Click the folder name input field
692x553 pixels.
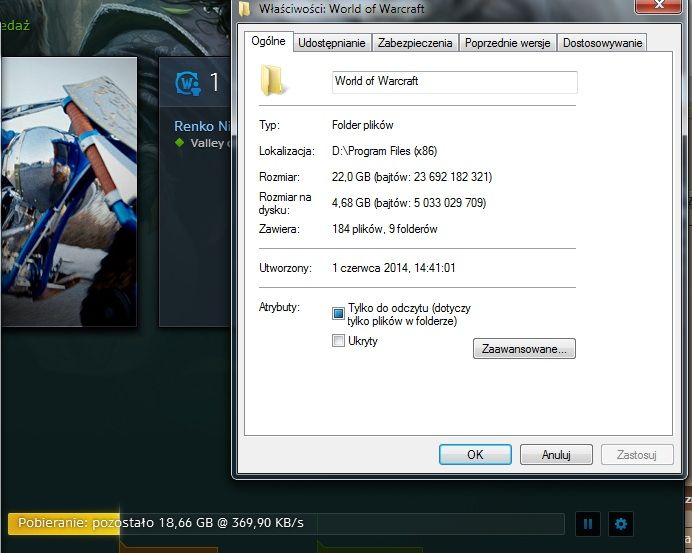(x=455, y=82)
